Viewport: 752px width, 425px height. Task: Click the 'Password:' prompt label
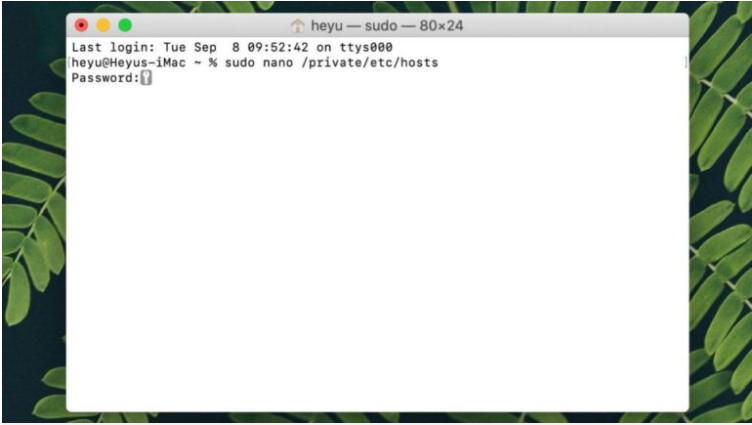[x=106, y=78]
